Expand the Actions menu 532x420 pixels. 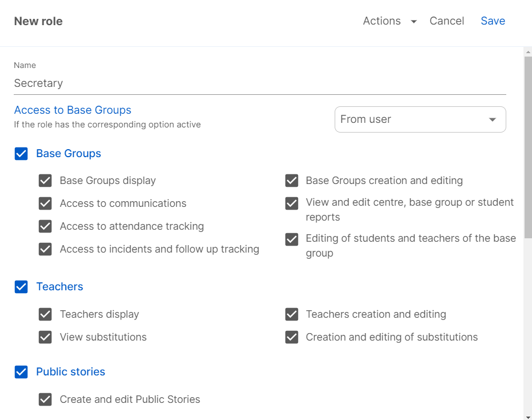click(x=382, y=21)
